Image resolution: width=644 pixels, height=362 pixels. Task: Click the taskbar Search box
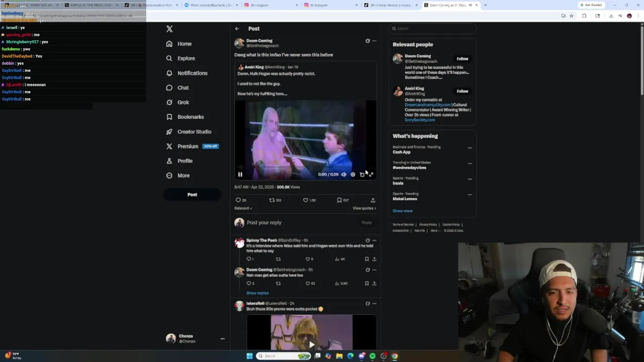click(284, 356)
